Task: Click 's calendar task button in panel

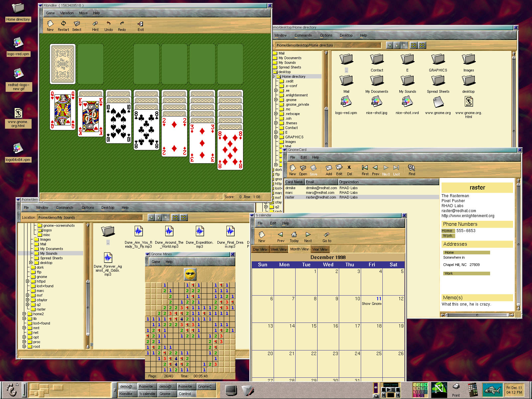Action: coord(147,394)
